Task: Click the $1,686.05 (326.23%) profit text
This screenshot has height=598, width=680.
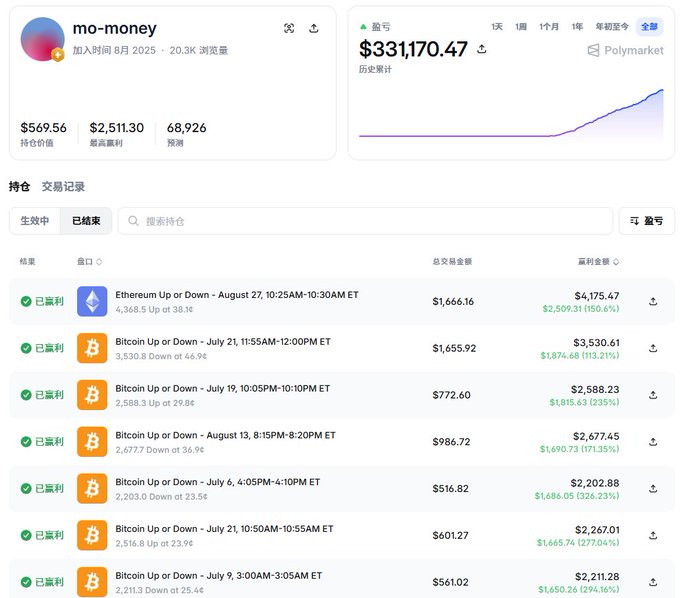Action: [577, 496]
